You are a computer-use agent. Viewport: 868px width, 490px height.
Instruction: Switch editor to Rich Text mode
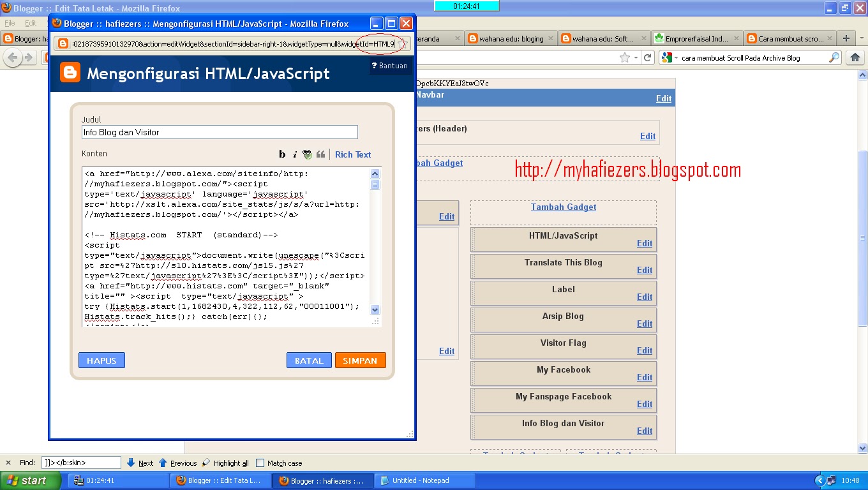[x=353, y=154]
